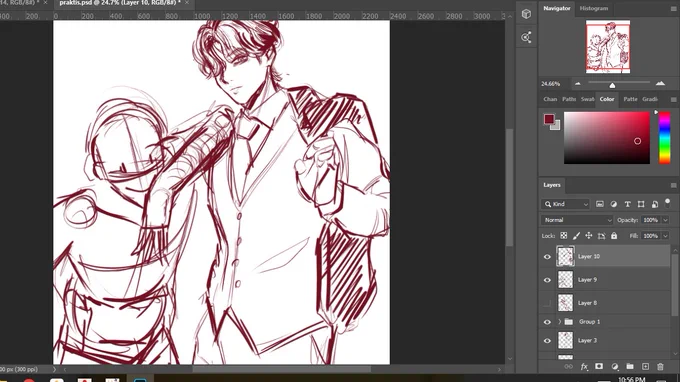Click the Lock all padlock icon
Image resolution: width=680 pixels, height=382 pixels.
click(x=614, y=236)
